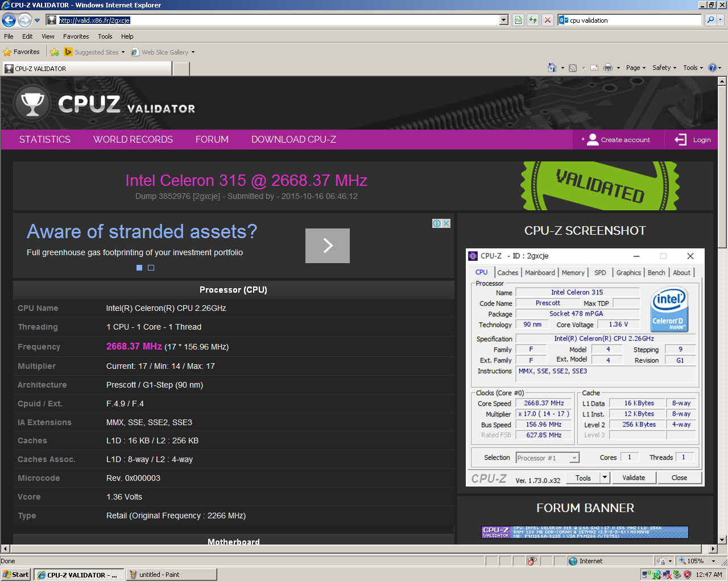Click the CPUZ Validator trophy logo
This screenshot has width=728, height=582.
point(32,103)
